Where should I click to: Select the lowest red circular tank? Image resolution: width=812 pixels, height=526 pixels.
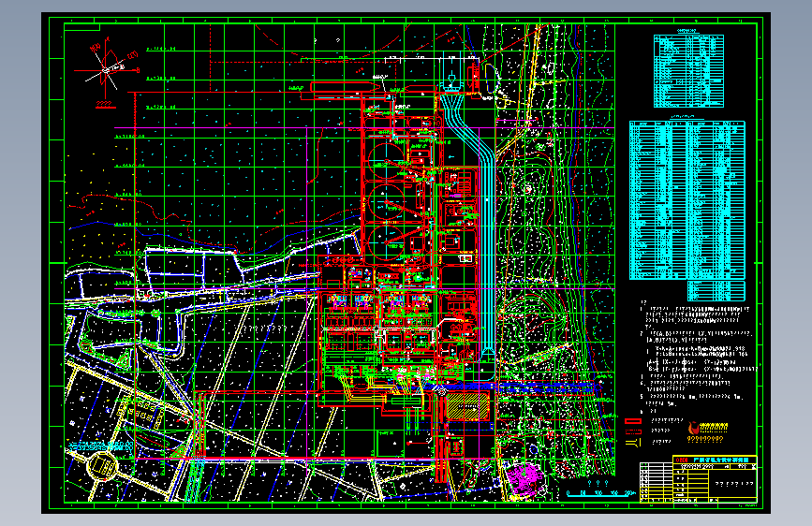pyautogui.click(x=386, y=241)
